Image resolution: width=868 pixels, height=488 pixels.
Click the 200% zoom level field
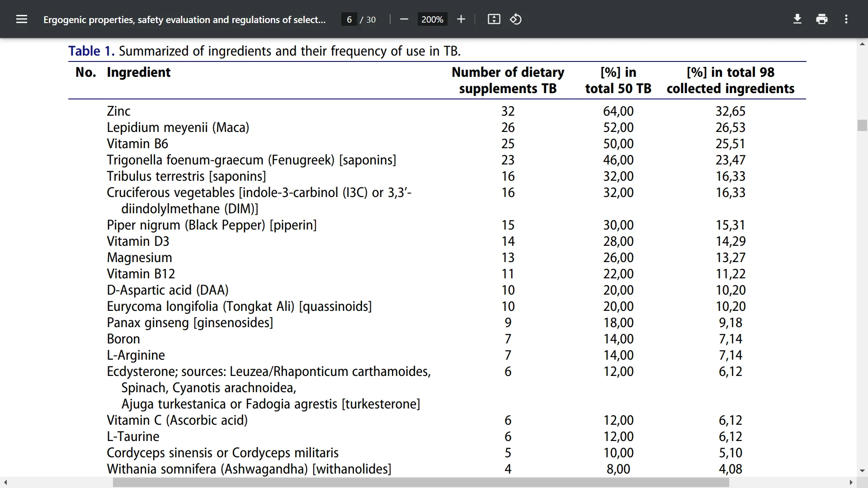click(432, 19)
